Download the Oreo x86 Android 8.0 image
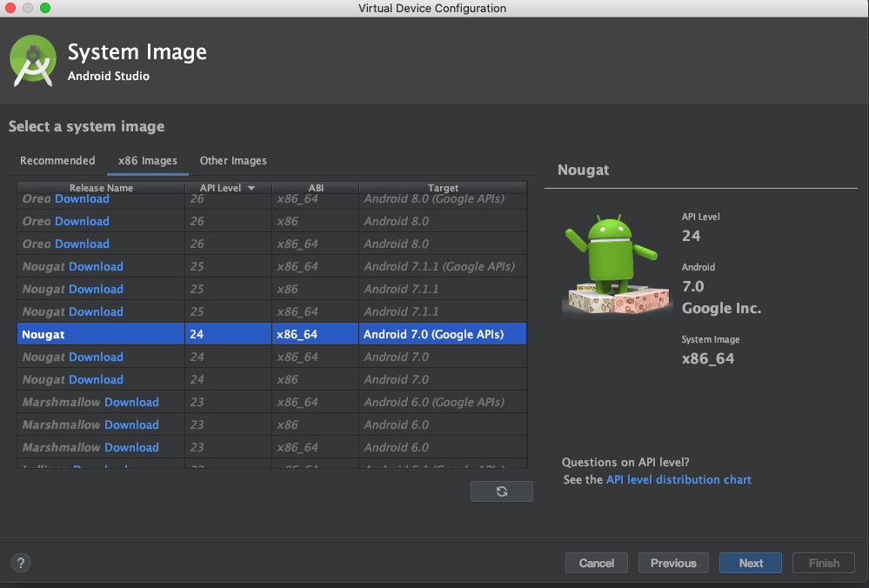Screen dimensions: 869x588 (x=82, y=222)
